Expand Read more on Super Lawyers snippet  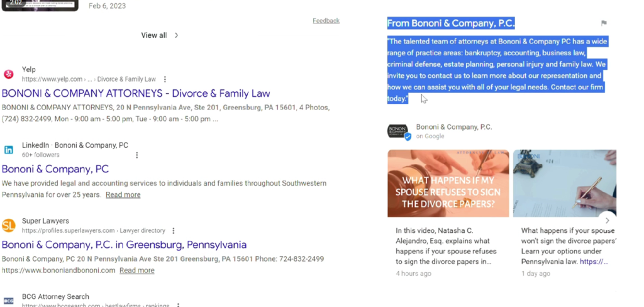[136, 271]
